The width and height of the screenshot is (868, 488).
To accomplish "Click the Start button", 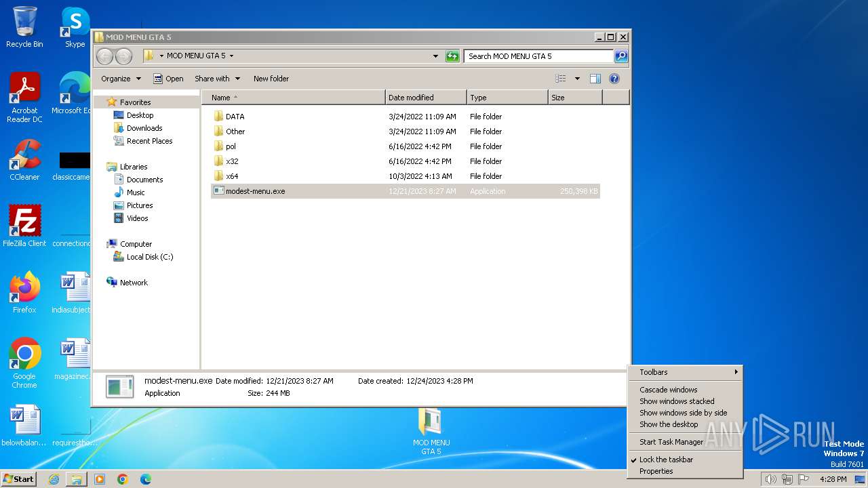I will point(18,479).
